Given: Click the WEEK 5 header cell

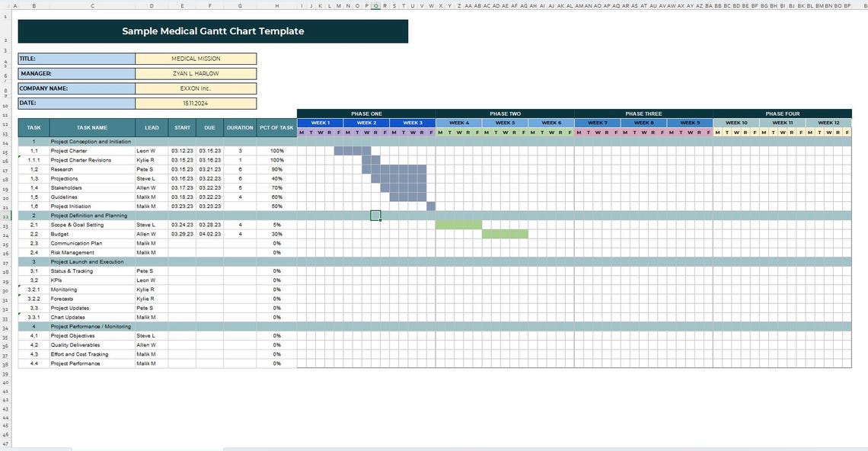Looking at the screenshot, I should pos(505,123).
